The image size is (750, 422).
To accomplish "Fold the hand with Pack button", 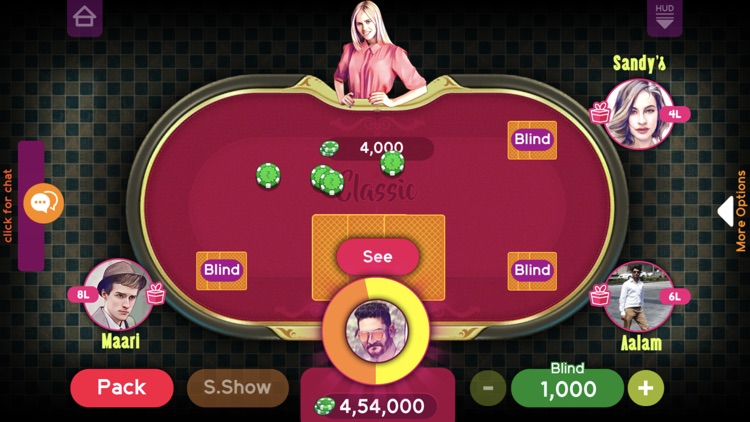I will [121, 387].
